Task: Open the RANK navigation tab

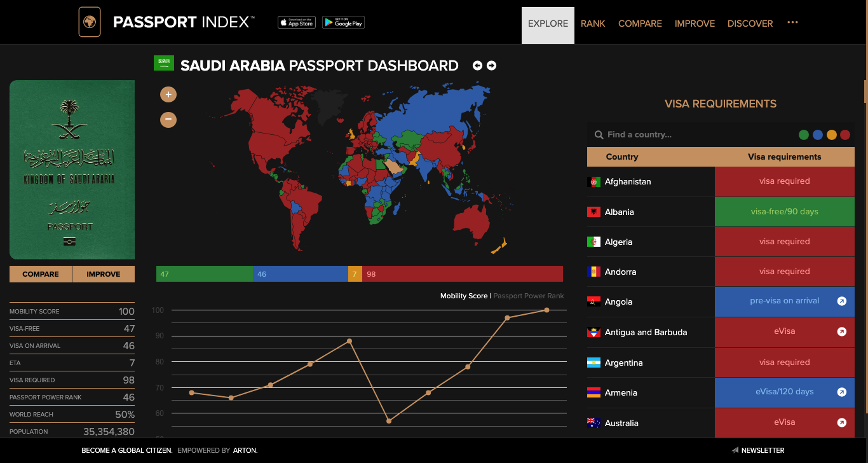Action: tap(593, 24)
